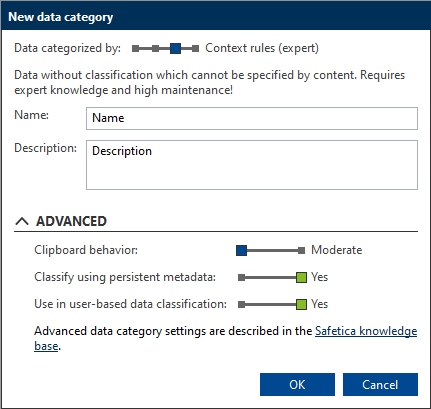Collapse the ADVANCED section chevron

tap(22, 221)
